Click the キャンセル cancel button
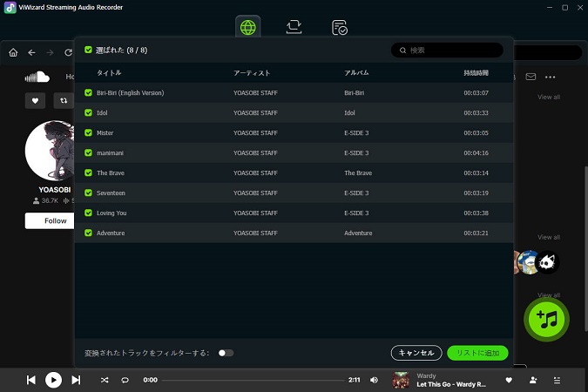The height and width of the screenshot is (392, 588). pyautogui.click(x=416, y=353)
